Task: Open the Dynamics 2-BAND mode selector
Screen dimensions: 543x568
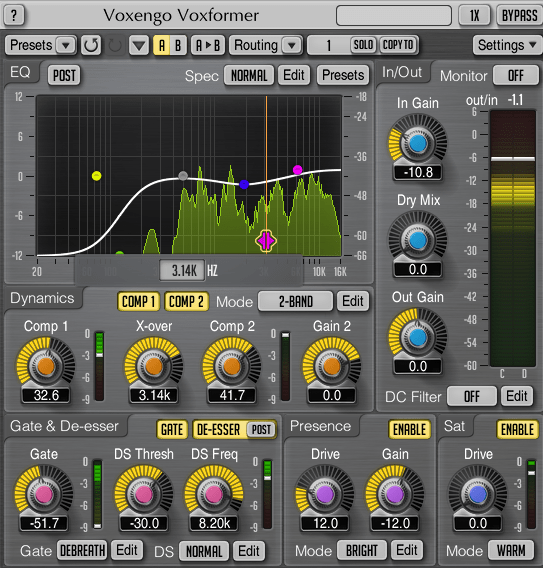Action: pos(296,301)
